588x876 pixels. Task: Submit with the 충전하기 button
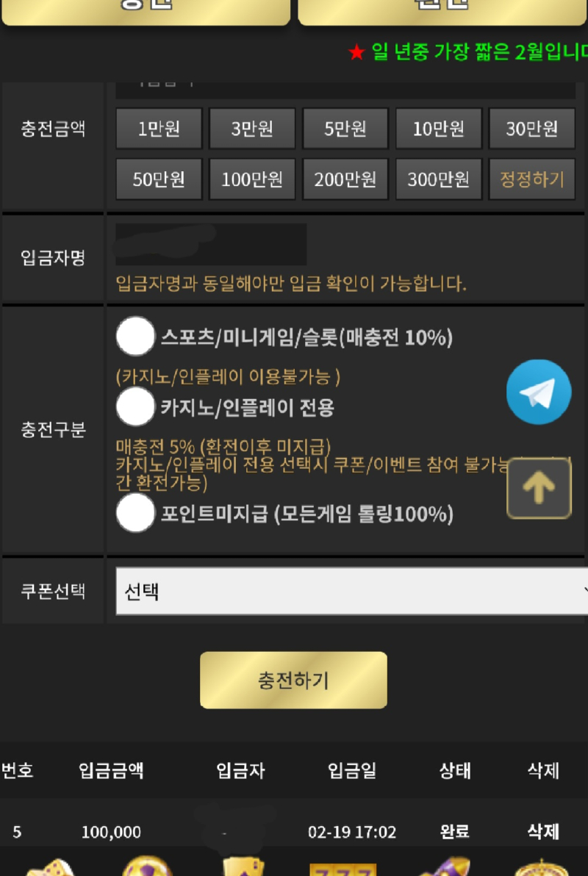click(x=293, y=680)
